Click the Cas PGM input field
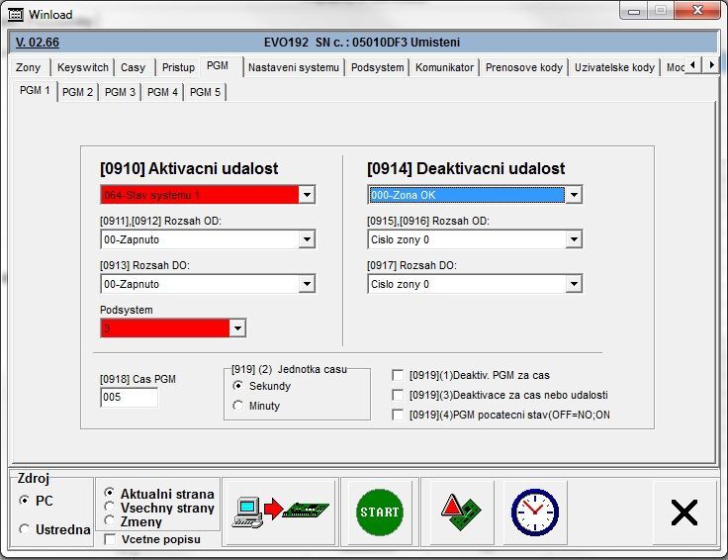This screenshot has width=728, height=560. pyautogui.click(x=129, y=398)
